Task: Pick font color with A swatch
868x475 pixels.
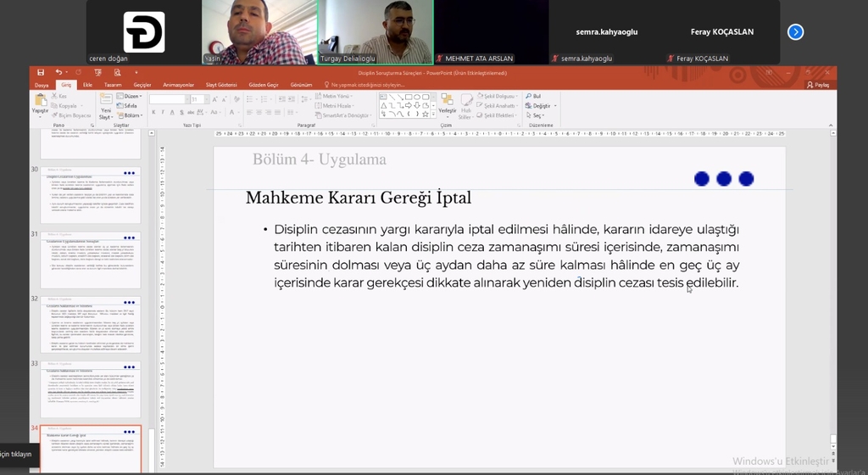Action: [234, 112]
